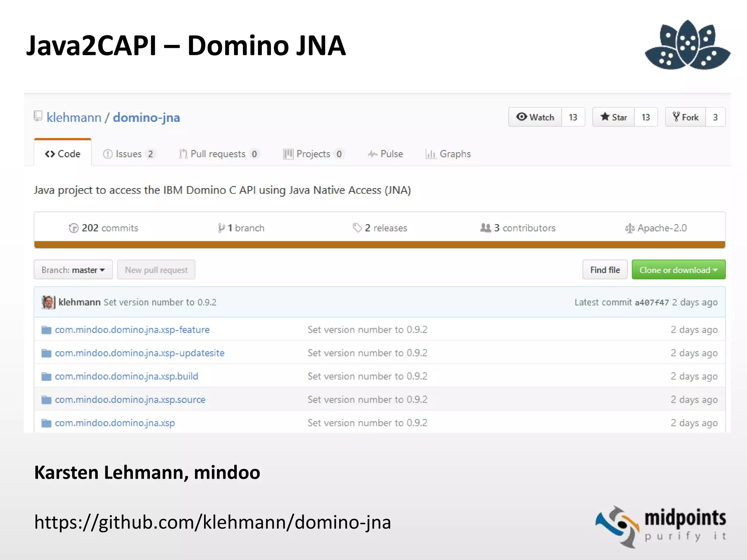Open folder com.mindoo.domino.jna.xsp.build
The height and width of the screenshot is (560, 747).
point(127,376)
